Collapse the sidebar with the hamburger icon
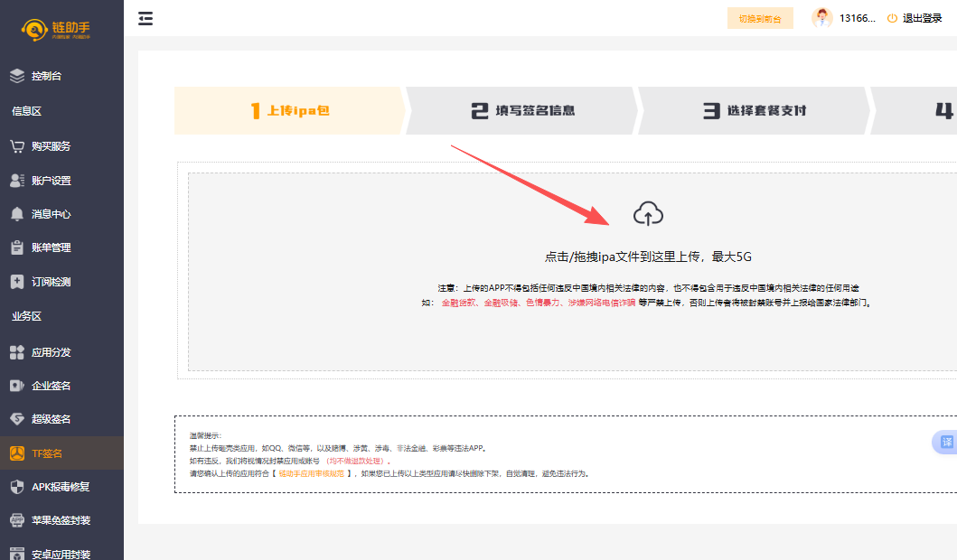The width and height of the screenshot is (957, 560). pyautogui.click(x=145, y=18)
